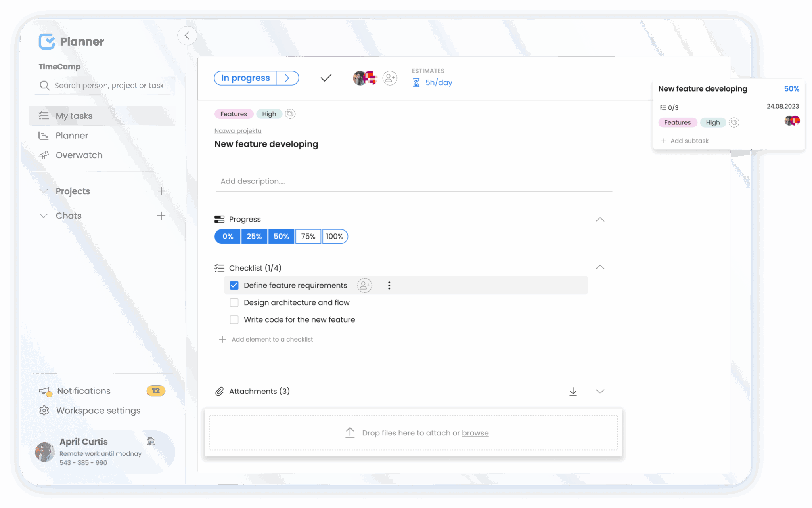Screen dimensions: 812x508
Task: Click the Overwatch telescope icon
Action: point(44,155)
